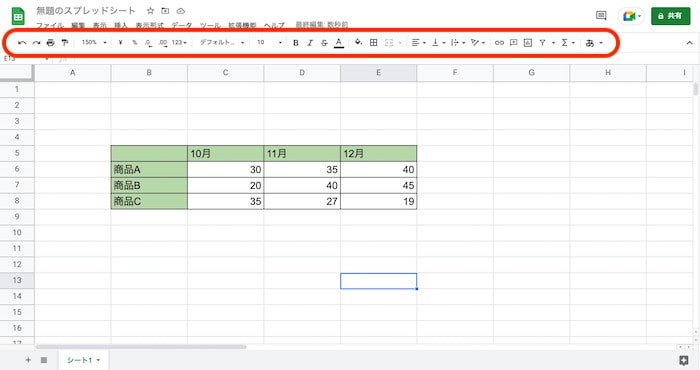700x370 pixels.
Task: Open the ヘルプ menu
Action: pos(274,25)
